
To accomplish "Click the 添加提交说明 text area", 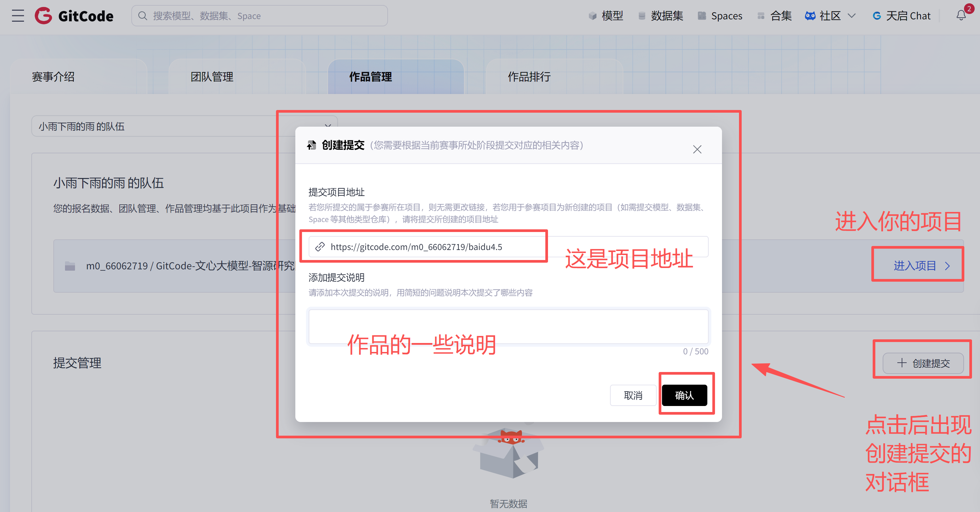I will [508, 326].
